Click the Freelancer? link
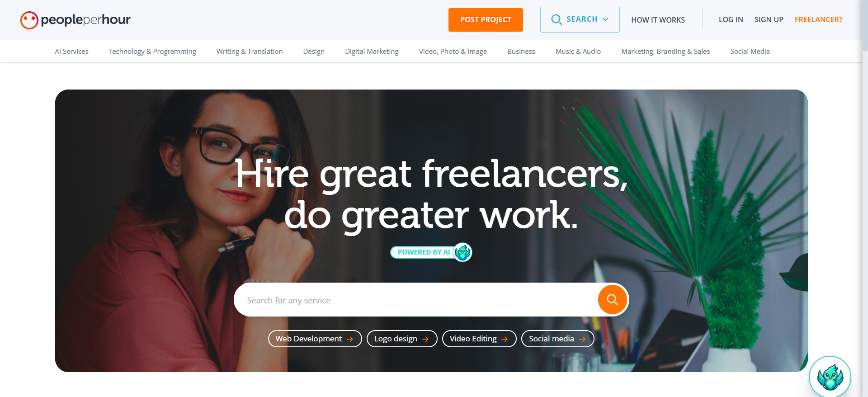 coord(818,19)
